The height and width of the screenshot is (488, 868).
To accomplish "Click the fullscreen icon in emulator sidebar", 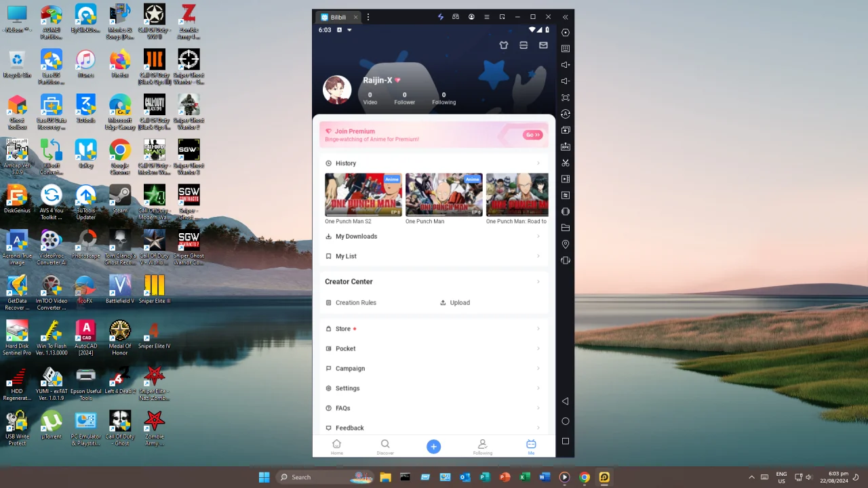I will click(566, 98).
